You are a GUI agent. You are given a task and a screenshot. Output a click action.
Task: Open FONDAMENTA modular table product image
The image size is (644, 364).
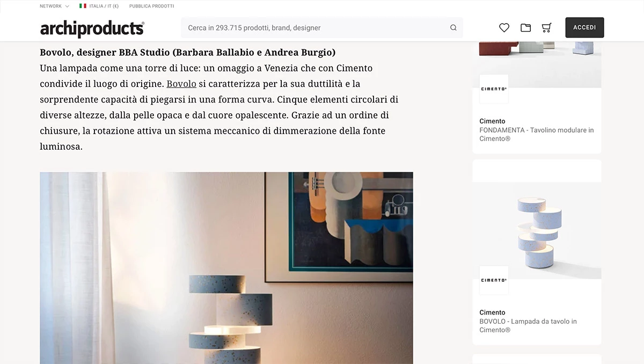pyautogui.click(x=537, y=64)
